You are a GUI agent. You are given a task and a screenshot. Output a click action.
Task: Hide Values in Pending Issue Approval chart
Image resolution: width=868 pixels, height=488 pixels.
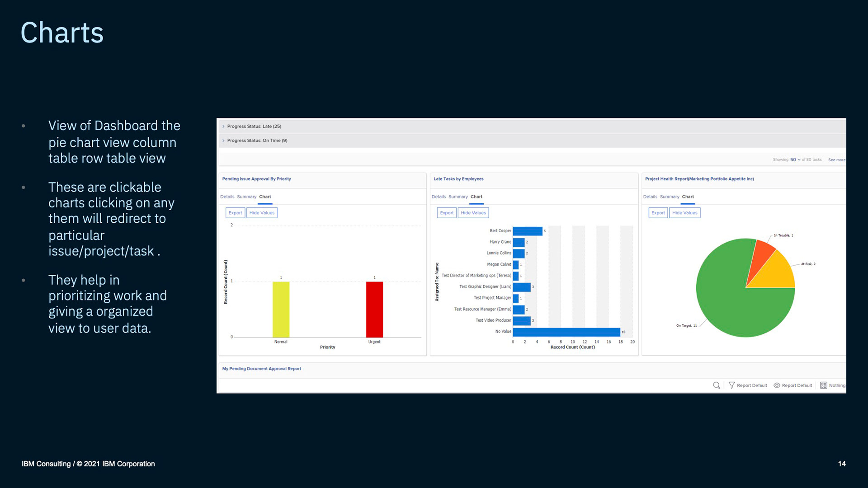pyautogui.click(x=262, y=213)
